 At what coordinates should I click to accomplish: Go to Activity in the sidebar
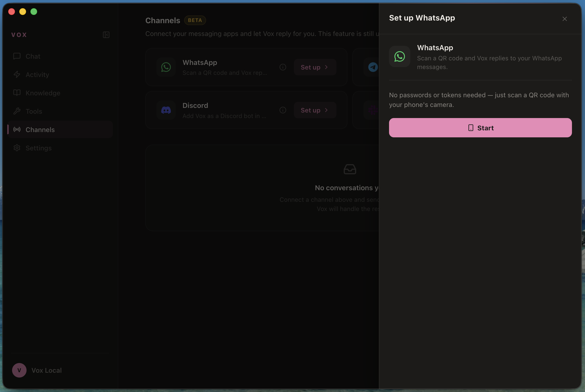click(37, 75)
